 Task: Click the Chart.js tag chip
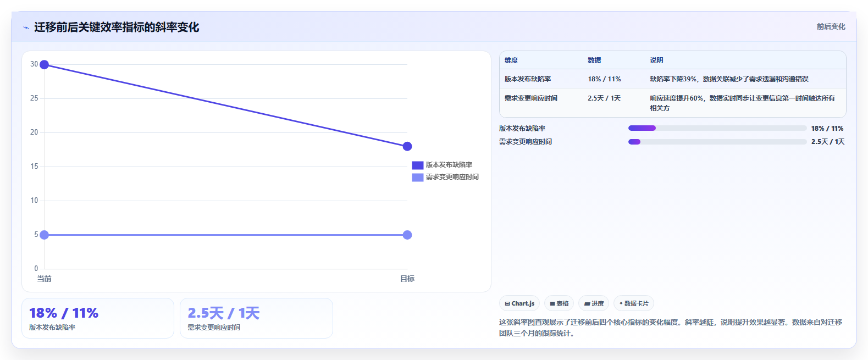[x=519, y=303]
